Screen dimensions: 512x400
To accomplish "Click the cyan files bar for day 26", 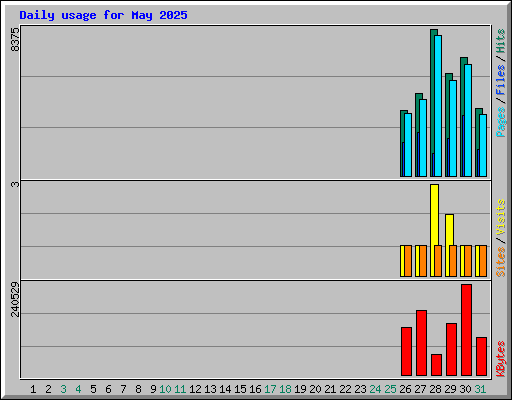I will (x=408, y=145).
